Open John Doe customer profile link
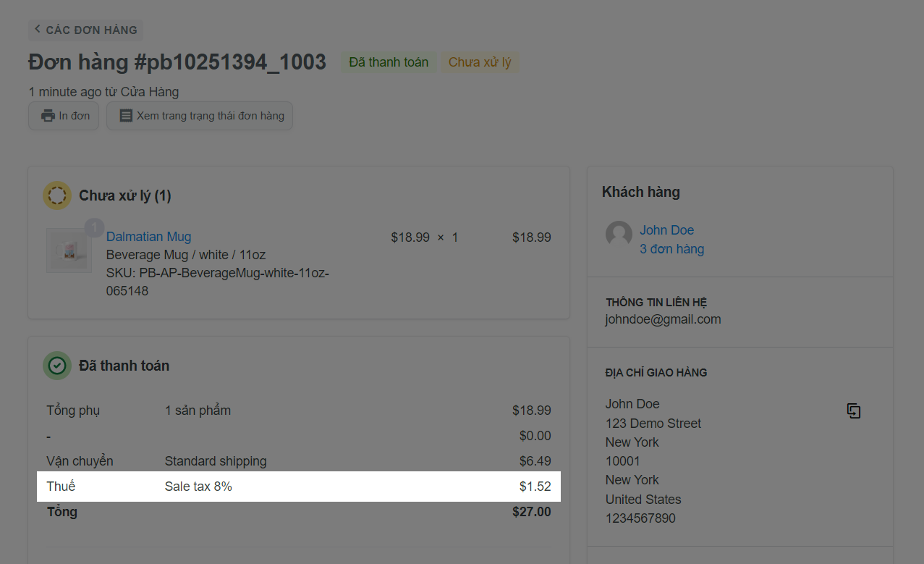Viewport: 924px width, 564px height. click(666, 230)
